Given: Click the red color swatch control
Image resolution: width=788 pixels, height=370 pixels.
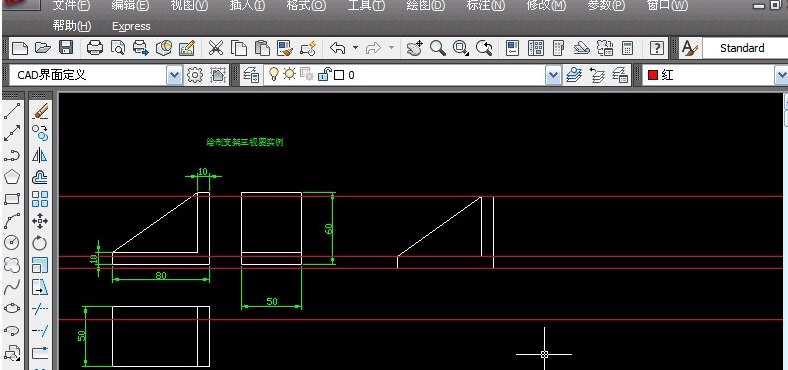Looking at the screenshot, I should tap(653, 75).
